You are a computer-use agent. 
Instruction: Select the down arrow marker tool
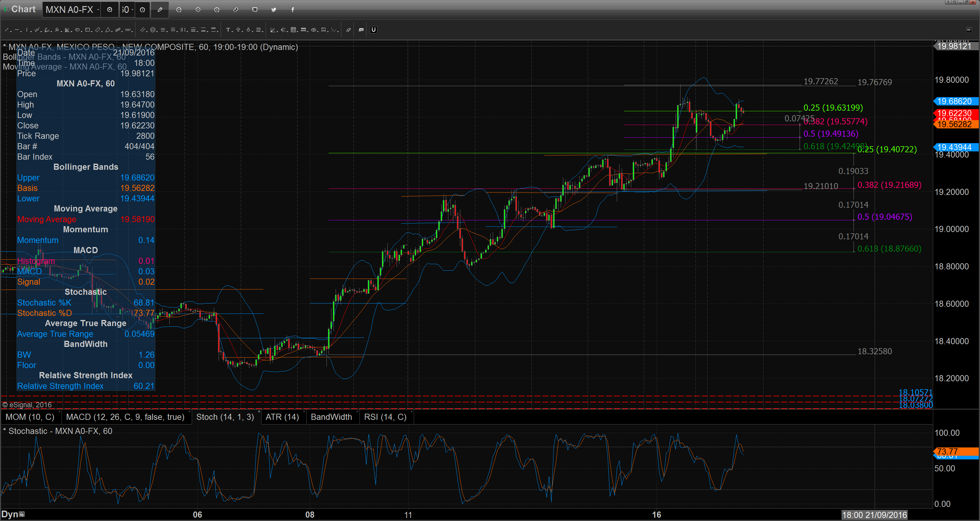click(248, 30)
